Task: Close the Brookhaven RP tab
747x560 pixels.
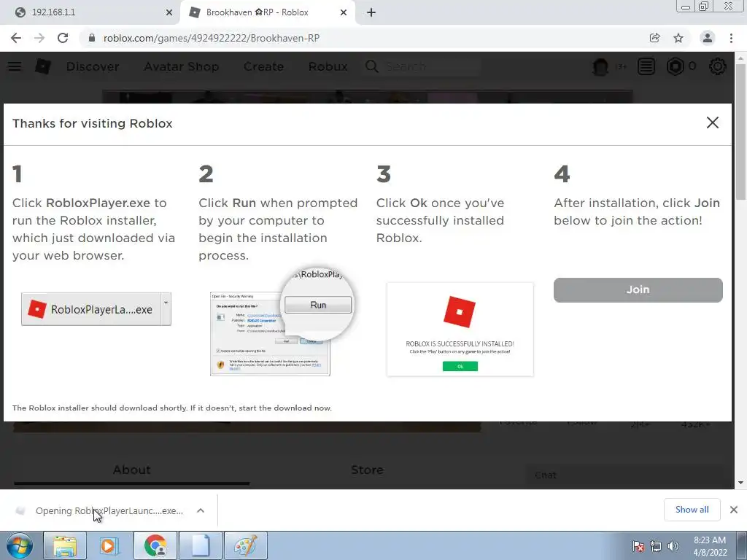Action: pyautogui.click(x=344, y=12)
